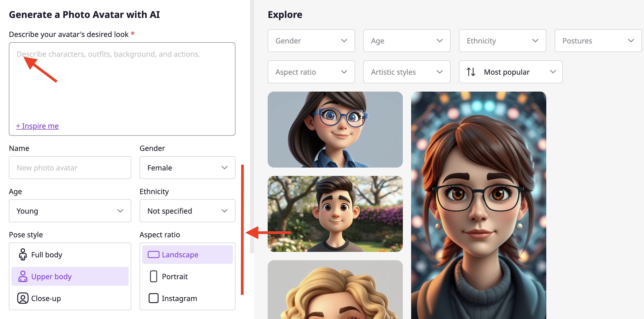Open the Age dropdown set to Young
The image size is (644, 319).
pyautogui.click(x=70, y=211)
